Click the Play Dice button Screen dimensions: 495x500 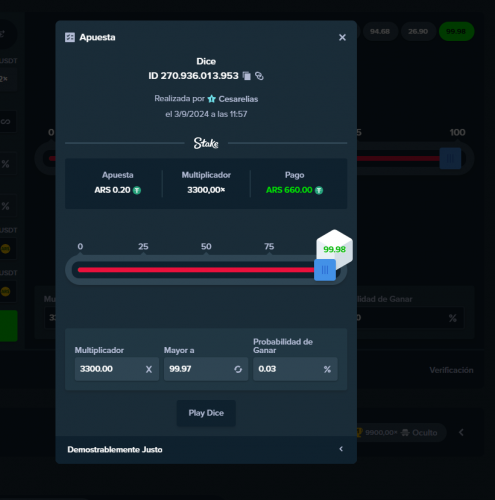pyautogui.click(x=206, y=413)
